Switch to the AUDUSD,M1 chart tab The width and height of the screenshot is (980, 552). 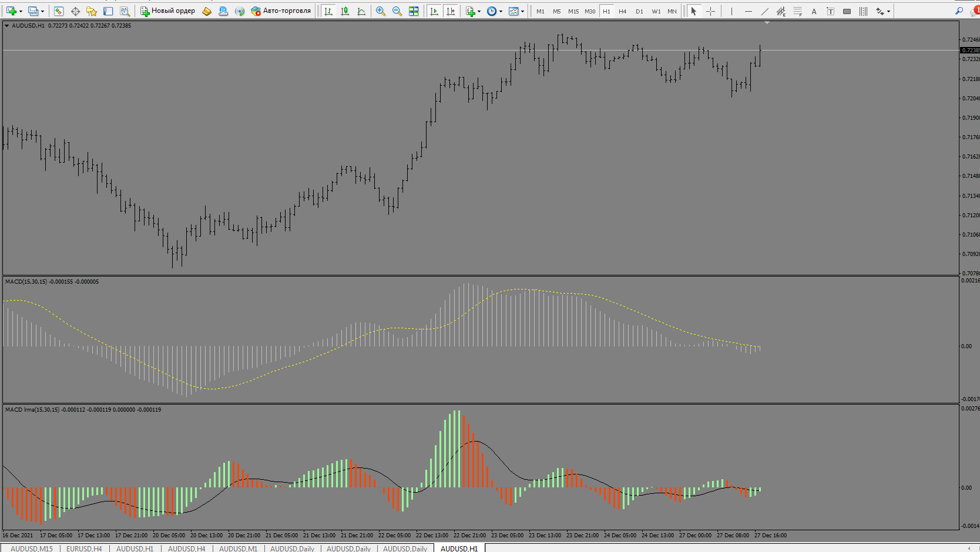point(238,548)
